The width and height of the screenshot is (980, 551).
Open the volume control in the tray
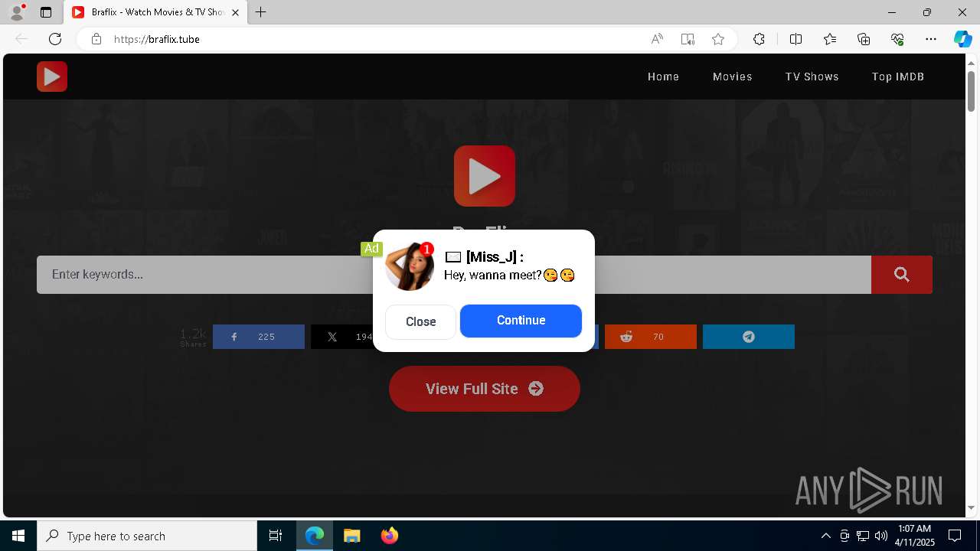pyautogui.click(x=881, y=536)
